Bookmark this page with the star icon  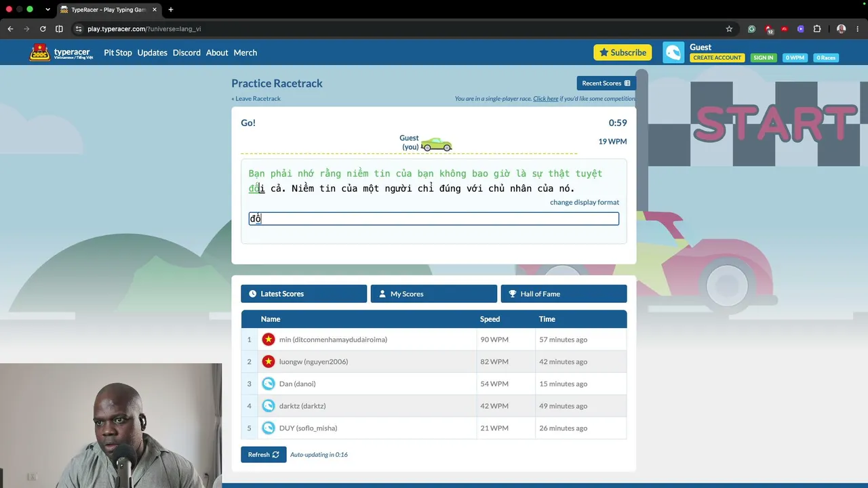tap(729, 29)
